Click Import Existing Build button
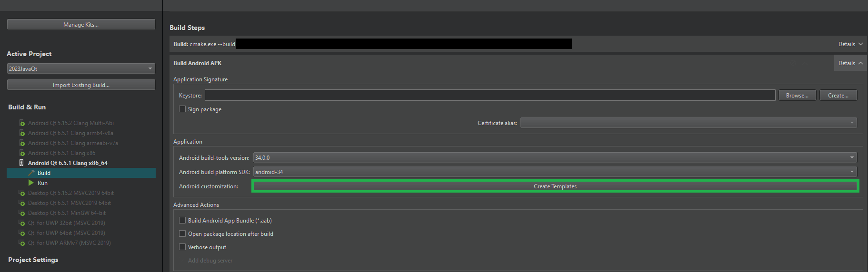This screenshot has height=272, width=868. coord(81,85)
